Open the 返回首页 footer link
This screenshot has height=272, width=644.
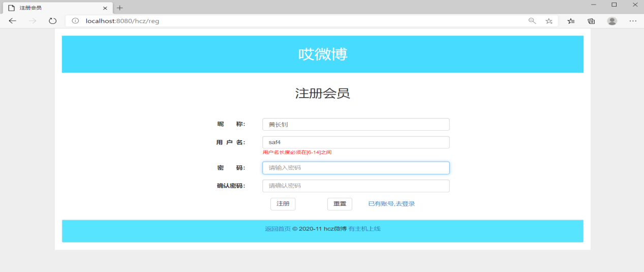[x=278, y=229]
